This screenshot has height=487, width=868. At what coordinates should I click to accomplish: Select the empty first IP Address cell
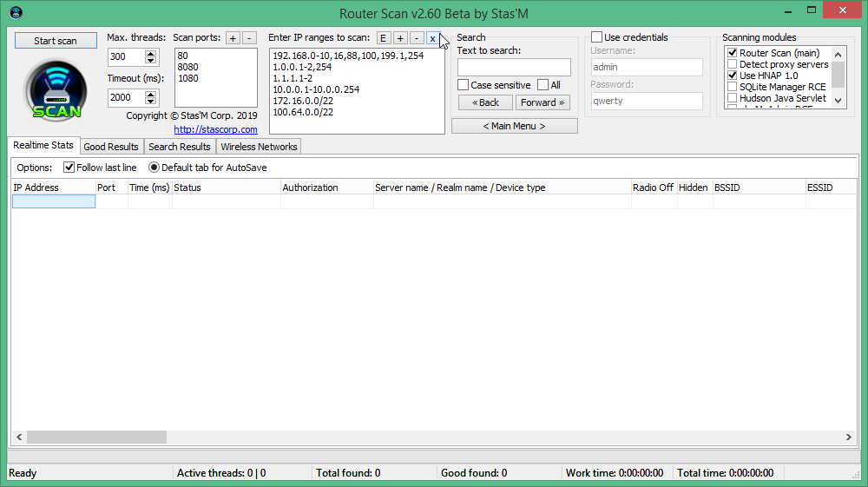pyautogui.click(x=54, y=202)
